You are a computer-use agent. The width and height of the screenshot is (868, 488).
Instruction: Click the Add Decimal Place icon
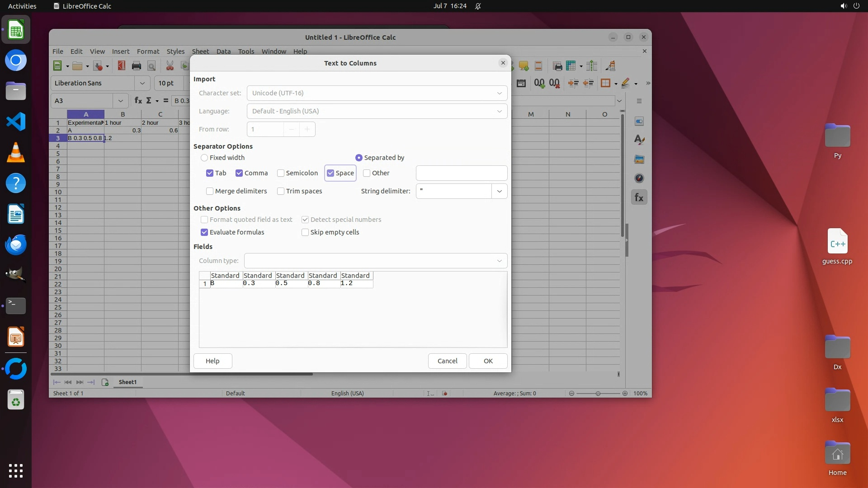[539, 83]
